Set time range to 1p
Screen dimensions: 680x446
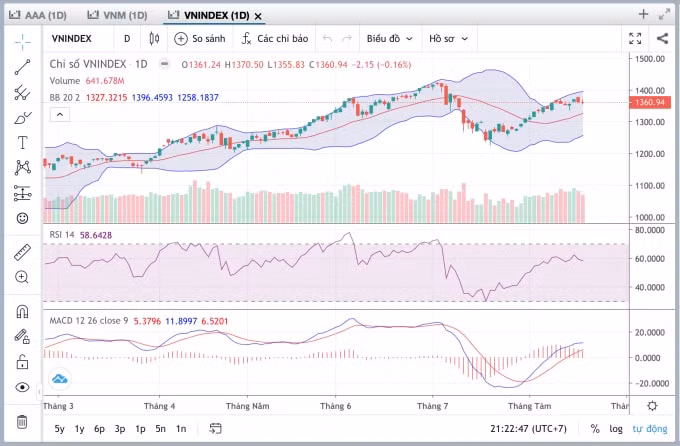(140, 429)
